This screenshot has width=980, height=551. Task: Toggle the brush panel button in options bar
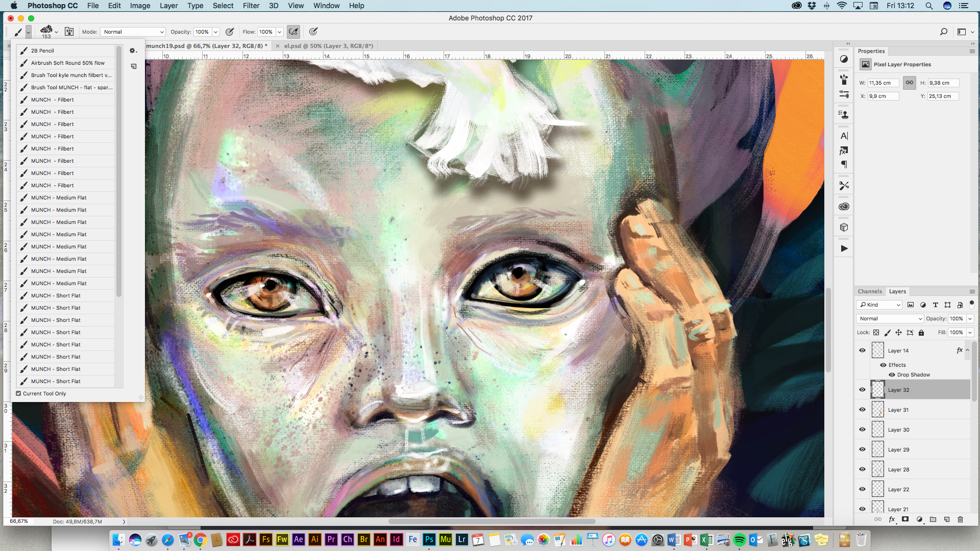(x=69, y=32)
